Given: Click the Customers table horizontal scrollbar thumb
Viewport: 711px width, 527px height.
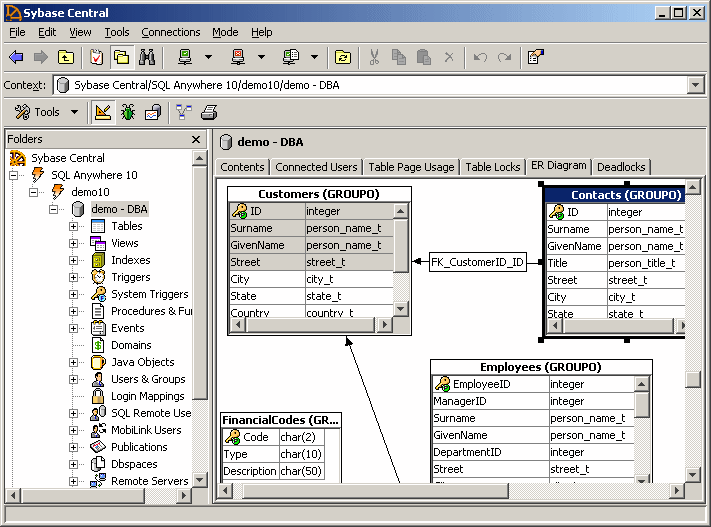Looking at the screenshot, I should point(310,325).
